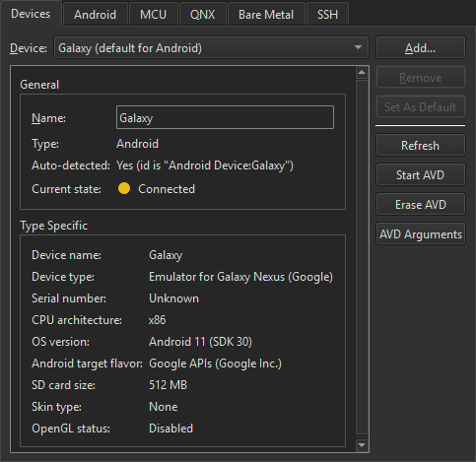Click the Remove button
Screen dimensions: 476x462
tap(421, 78)
